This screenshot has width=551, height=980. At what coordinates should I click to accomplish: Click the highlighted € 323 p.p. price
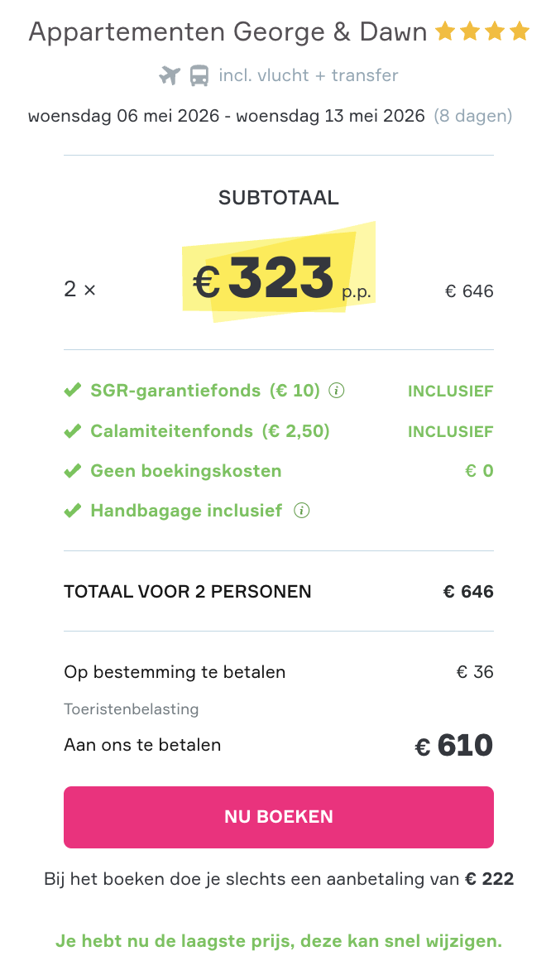click(x=280, y=278)
